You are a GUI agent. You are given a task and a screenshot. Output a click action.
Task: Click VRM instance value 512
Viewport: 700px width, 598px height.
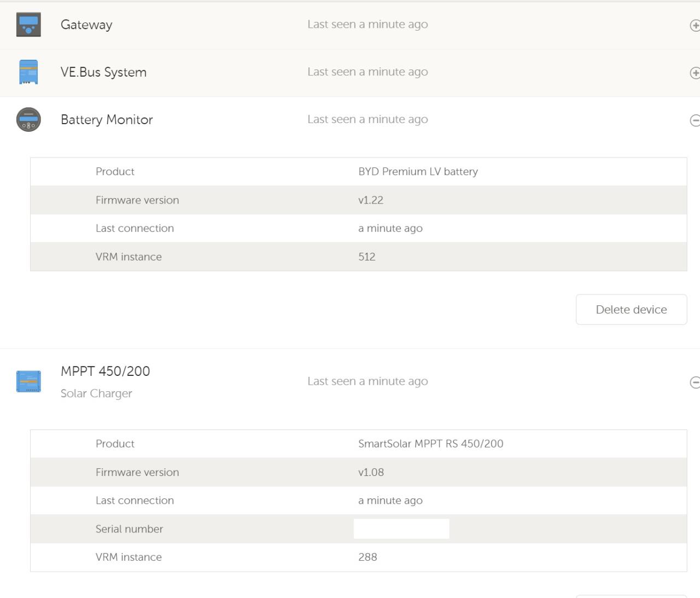[x=367, y=257]
